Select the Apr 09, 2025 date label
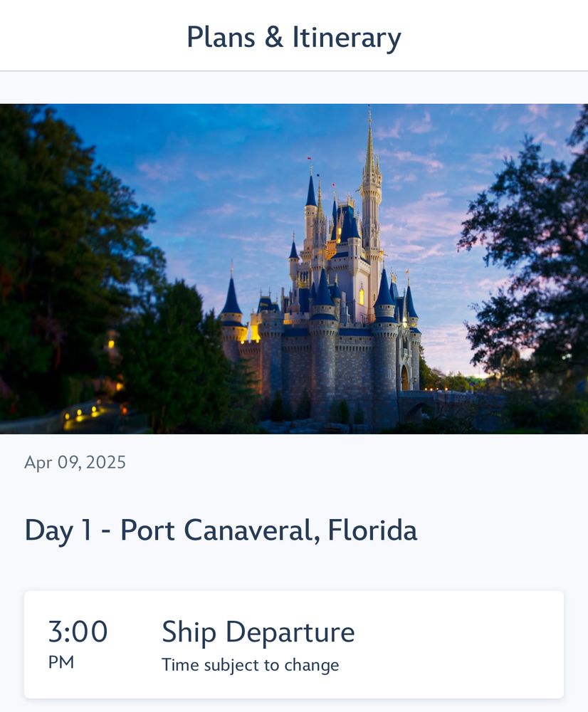 pos(75,463)
